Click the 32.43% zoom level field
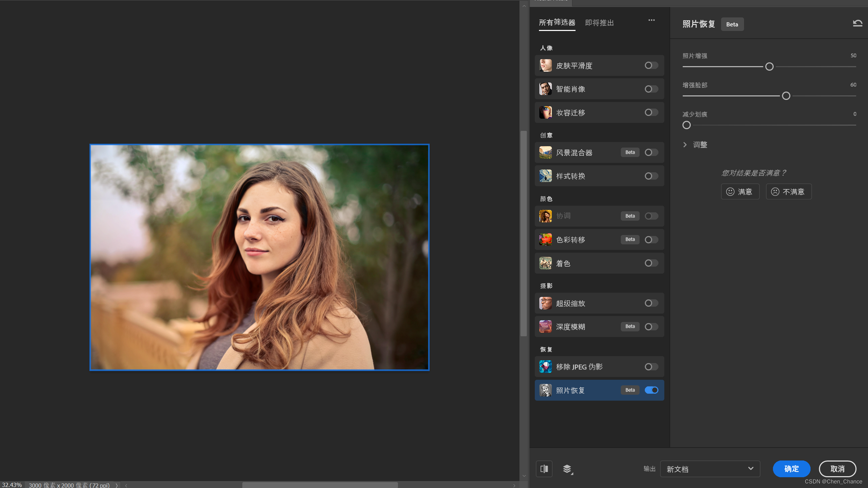868x488 pixels. [x=12, y=485]
